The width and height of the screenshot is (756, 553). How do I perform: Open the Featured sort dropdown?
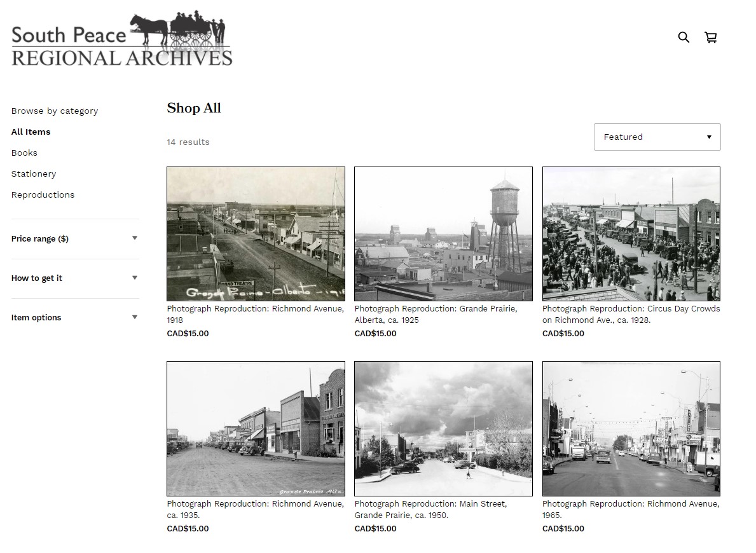[657, 137]
